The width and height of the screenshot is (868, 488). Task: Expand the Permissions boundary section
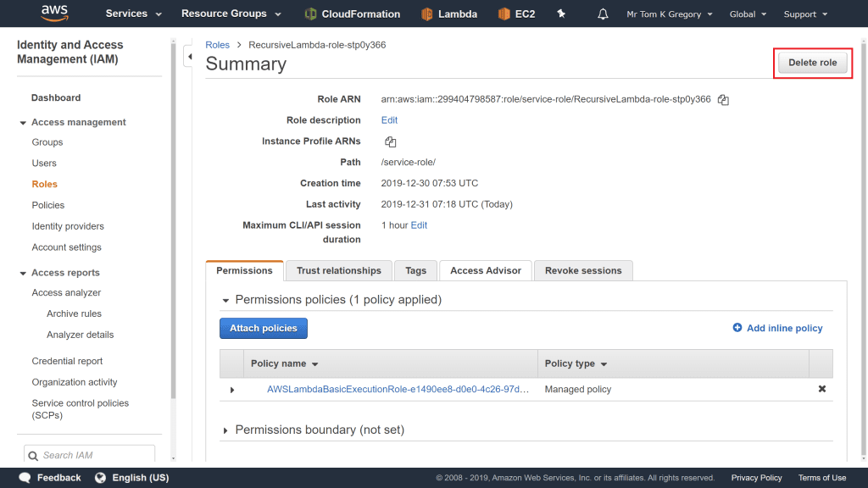click(225, 430)
